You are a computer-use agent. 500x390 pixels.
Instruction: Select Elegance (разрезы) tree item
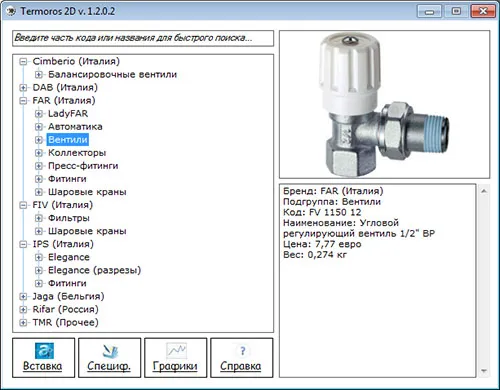pyautogui.click(x=94, y=270)
